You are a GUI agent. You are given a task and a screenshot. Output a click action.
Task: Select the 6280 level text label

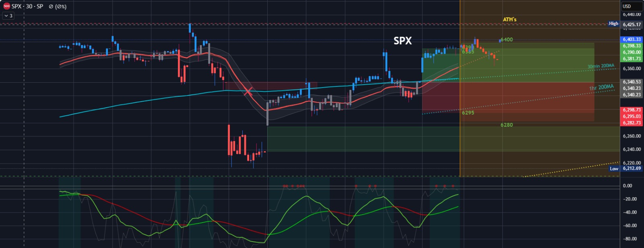tap(507, 125)
